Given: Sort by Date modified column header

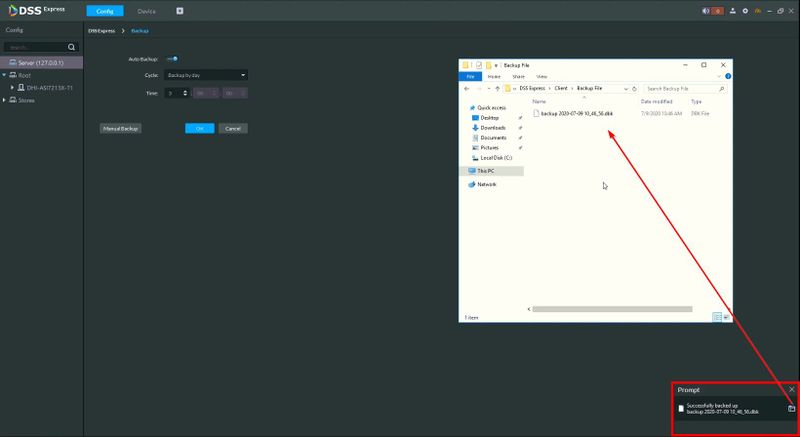Looking at the screenshot, I should point(657,101).
